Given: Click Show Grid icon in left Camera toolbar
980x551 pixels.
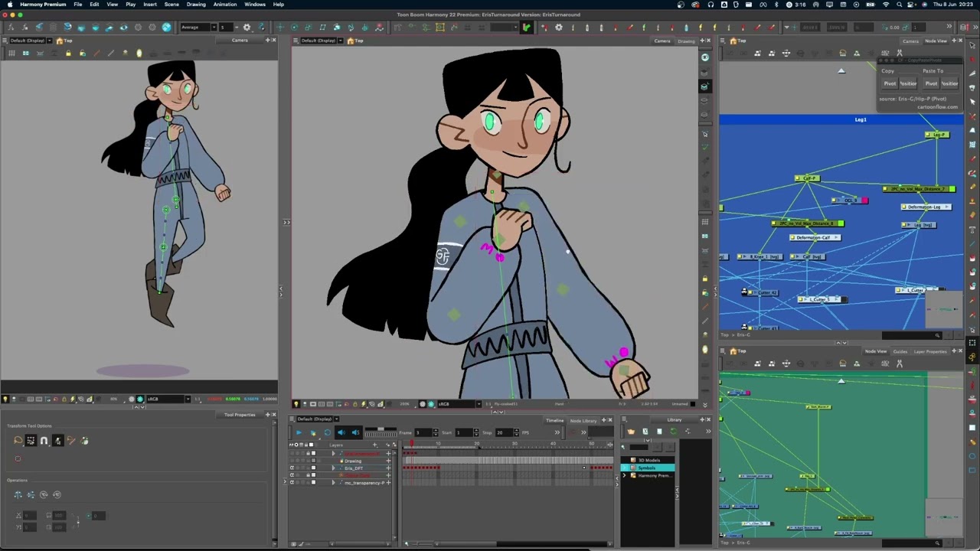Looking at the screenshot, I should click(11, 53).
